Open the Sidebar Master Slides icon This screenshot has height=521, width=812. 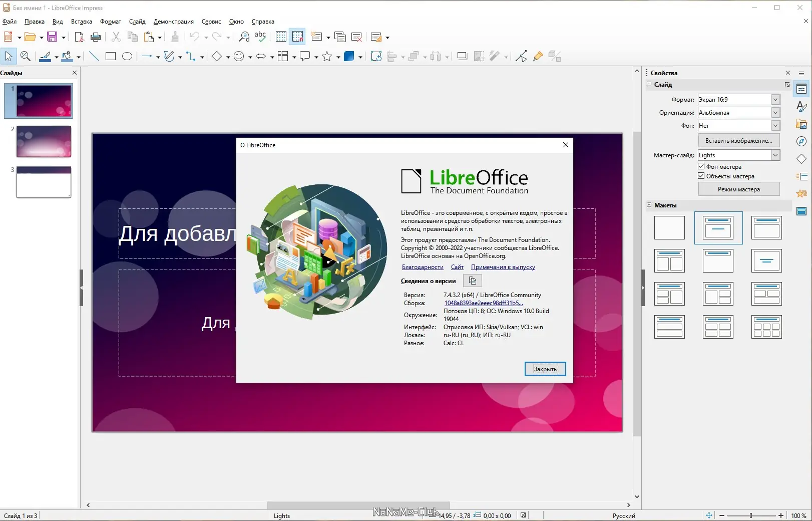(801, 211)
